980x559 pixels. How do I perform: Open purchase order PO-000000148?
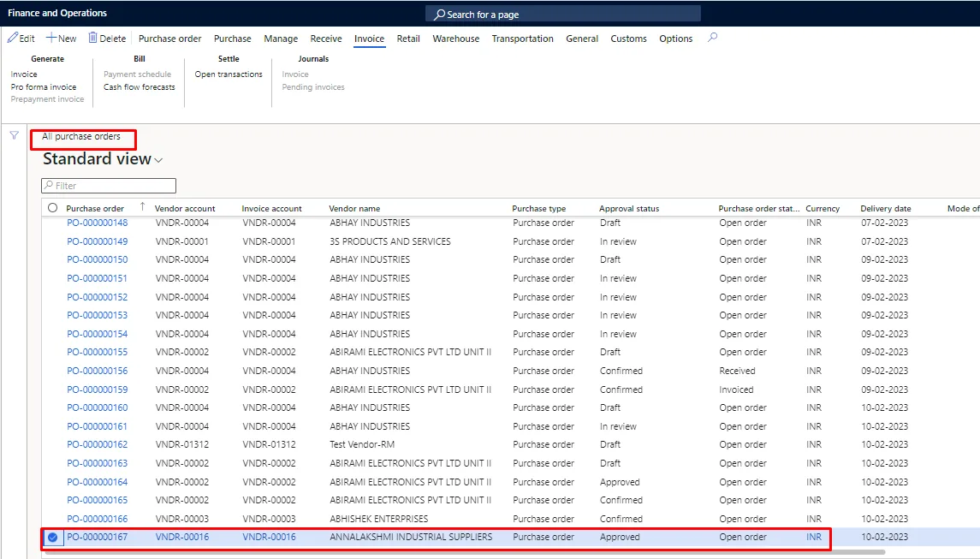(x=98, y=223)
